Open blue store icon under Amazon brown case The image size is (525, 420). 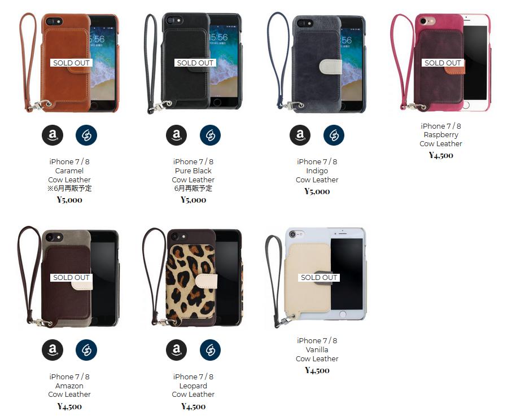(86, 349)
